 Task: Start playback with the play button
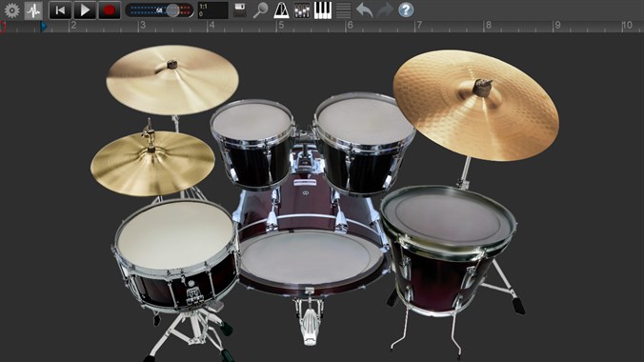click(x=85, y=10)
